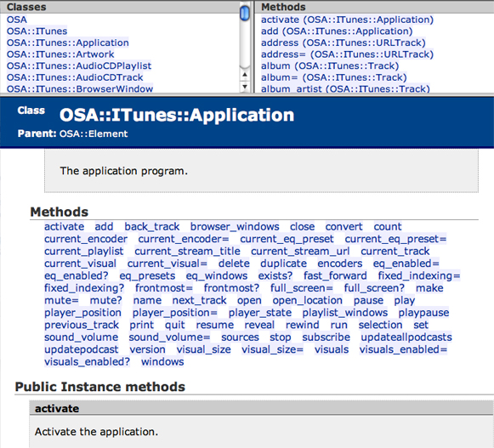
Task: Jump to the duplicate method
Action: pyautogui.click(x=283, y=264)
